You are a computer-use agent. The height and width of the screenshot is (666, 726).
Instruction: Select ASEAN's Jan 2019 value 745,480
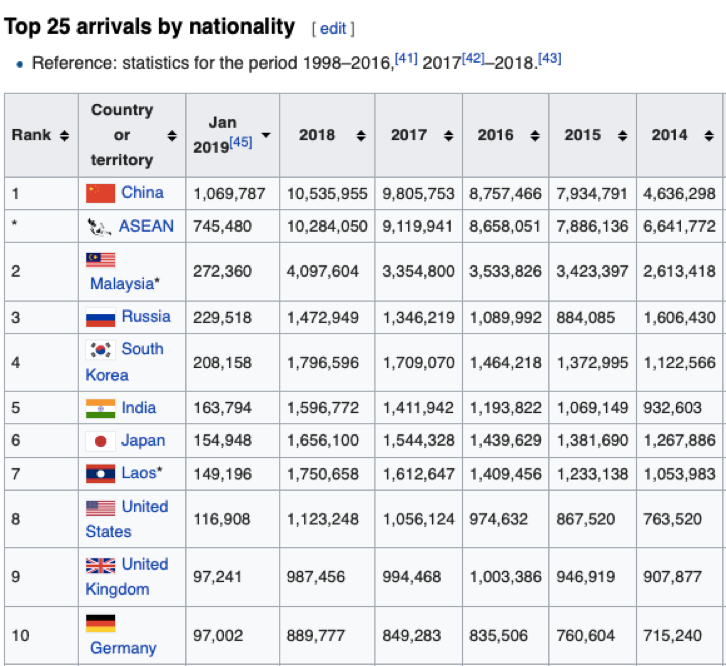(222, 226)
